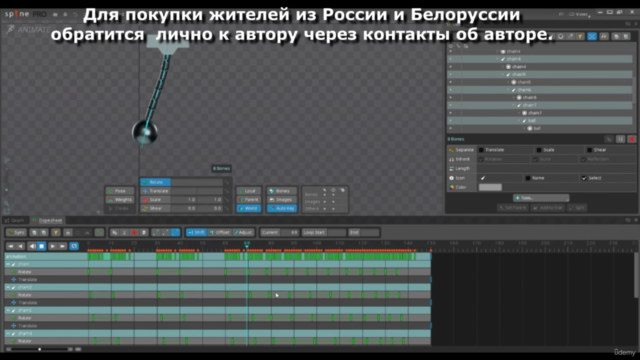This screenshot has height=360, width=640.
Task: Click the New... button
Action: [x=541, y=198]
